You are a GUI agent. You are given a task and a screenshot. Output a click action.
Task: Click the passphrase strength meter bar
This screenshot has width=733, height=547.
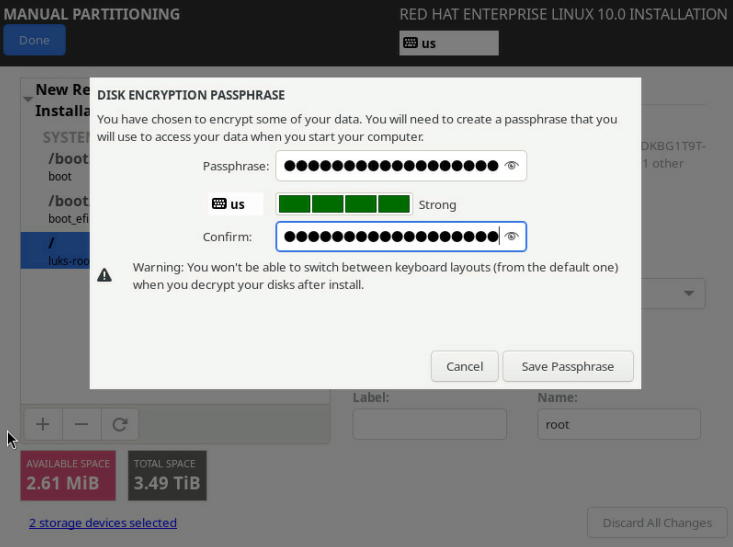click(344, 204)
